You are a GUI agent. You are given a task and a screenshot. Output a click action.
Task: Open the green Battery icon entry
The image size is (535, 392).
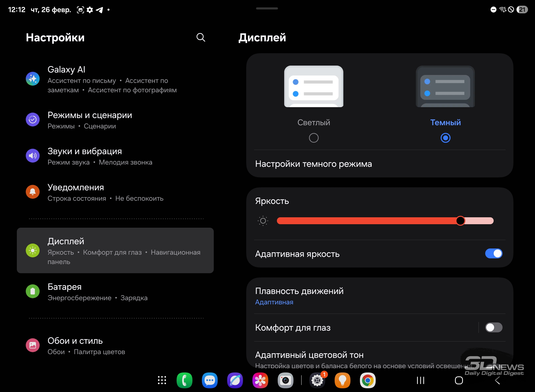pyautogui.click(x=33, y=291)
